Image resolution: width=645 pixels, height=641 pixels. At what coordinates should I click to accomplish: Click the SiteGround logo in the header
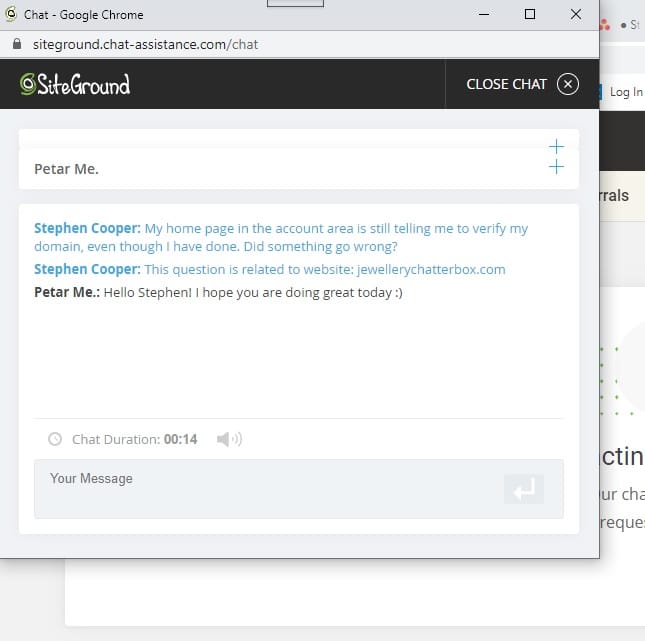click(x=75, y=84)
